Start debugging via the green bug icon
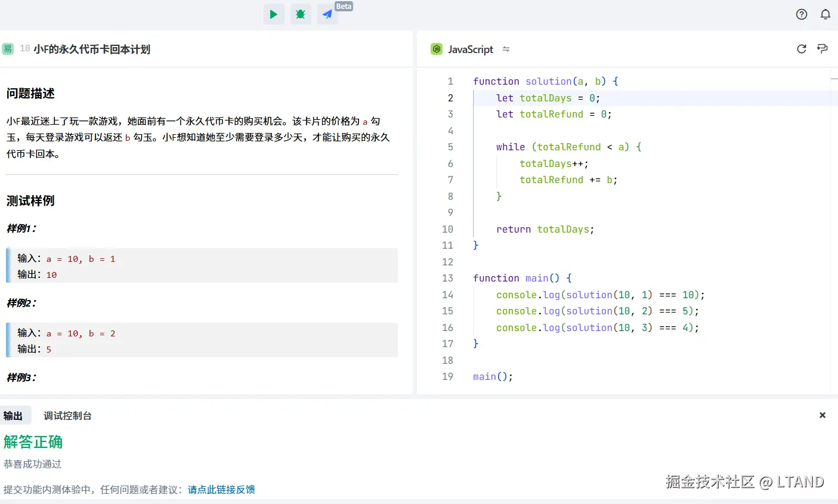Screen dimensions: 838x504 (x=301, y=14)
